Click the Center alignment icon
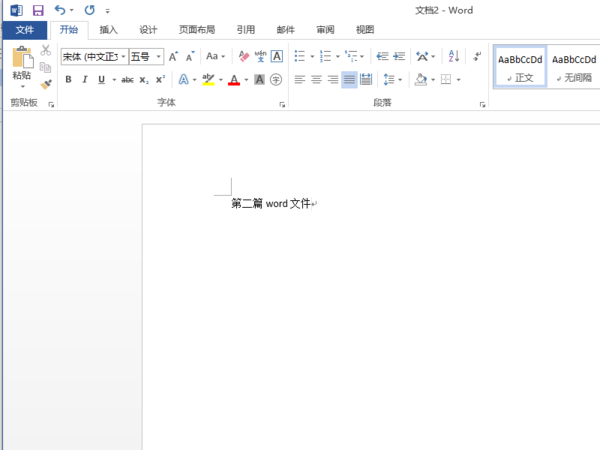 click(316, 80)
